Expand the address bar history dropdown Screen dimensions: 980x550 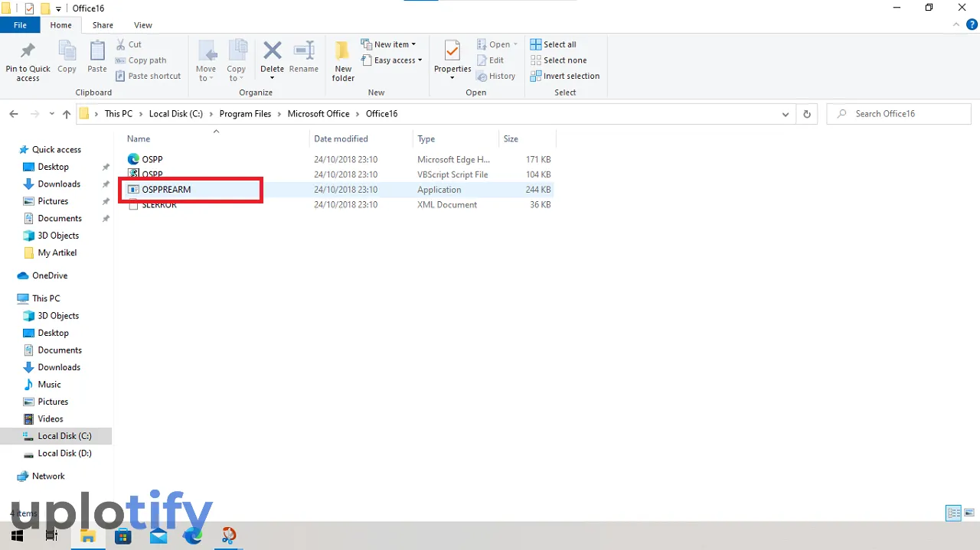pos(786,114)
